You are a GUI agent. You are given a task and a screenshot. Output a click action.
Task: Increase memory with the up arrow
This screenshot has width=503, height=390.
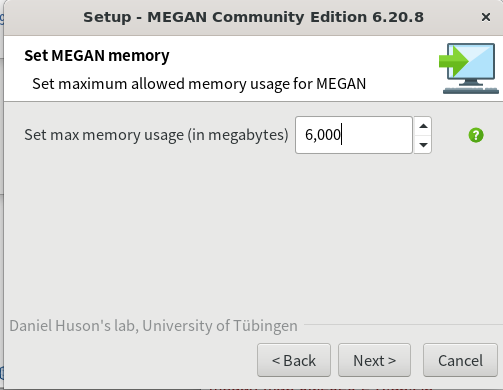click(423, 126)
